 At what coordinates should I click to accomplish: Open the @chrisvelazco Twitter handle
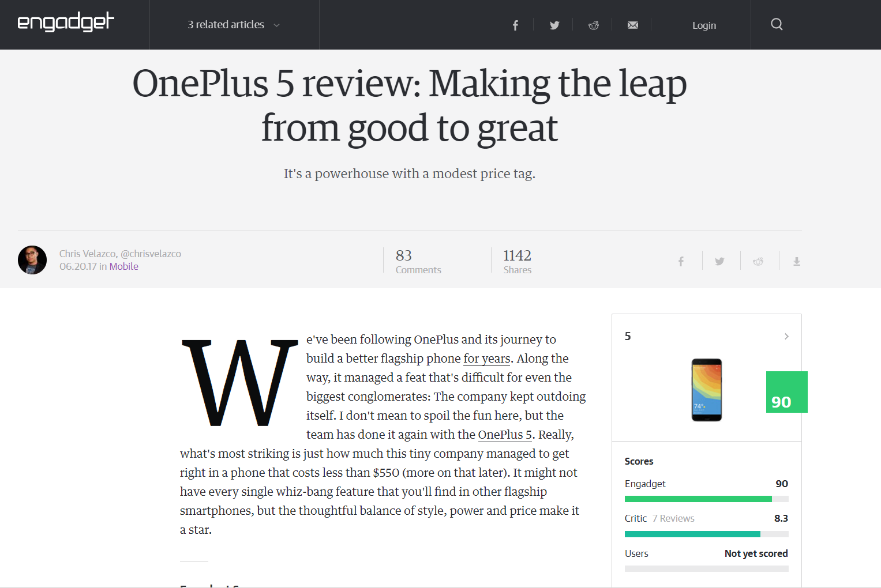point(151,254)
